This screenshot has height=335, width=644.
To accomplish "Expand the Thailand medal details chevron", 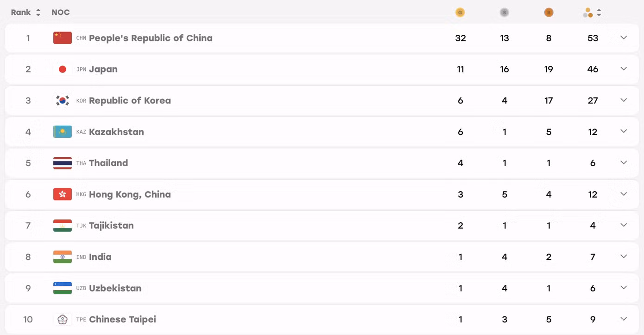I will 624,163.
